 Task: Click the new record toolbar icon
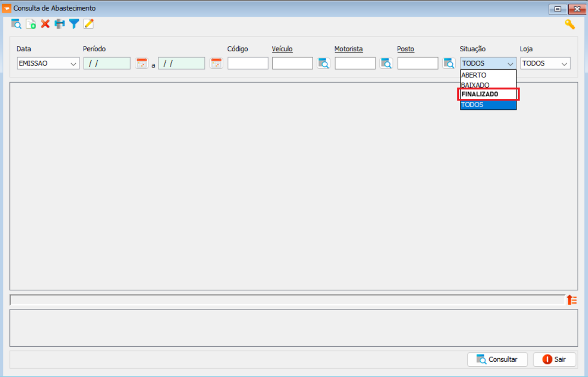[x=31, y=24]
